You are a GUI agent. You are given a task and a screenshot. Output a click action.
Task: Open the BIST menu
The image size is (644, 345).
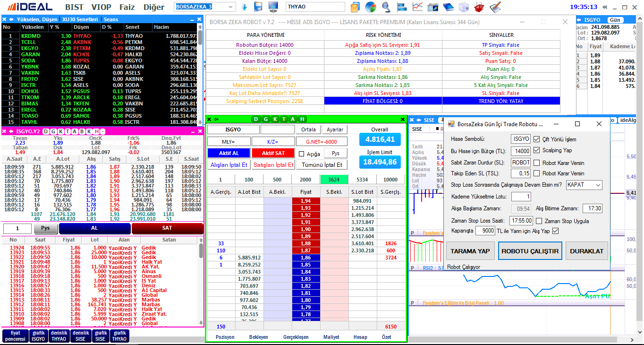pyautogui.click(x=74, y=7)
